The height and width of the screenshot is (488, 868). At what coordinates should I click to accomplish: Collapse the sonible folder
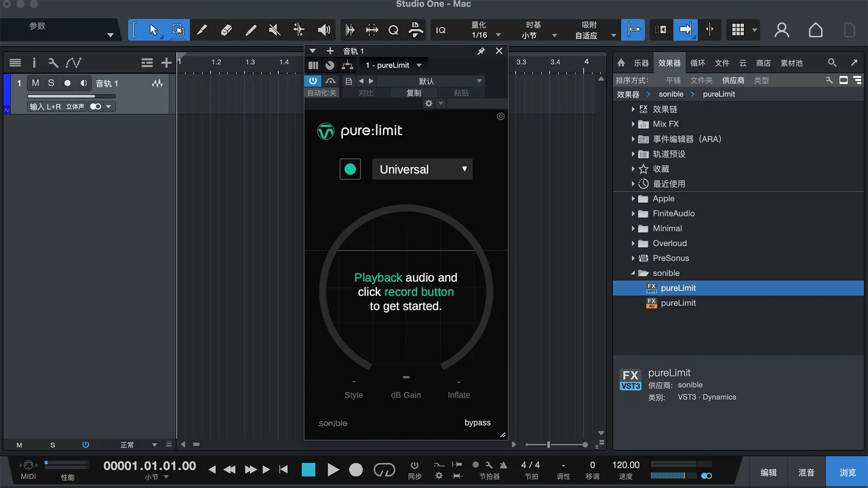tap(633, 273)
